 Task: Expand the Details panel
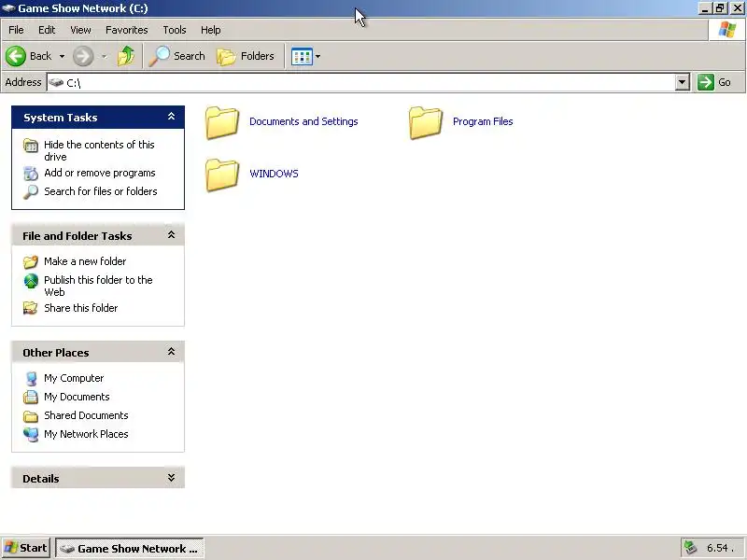click(171, 478)
